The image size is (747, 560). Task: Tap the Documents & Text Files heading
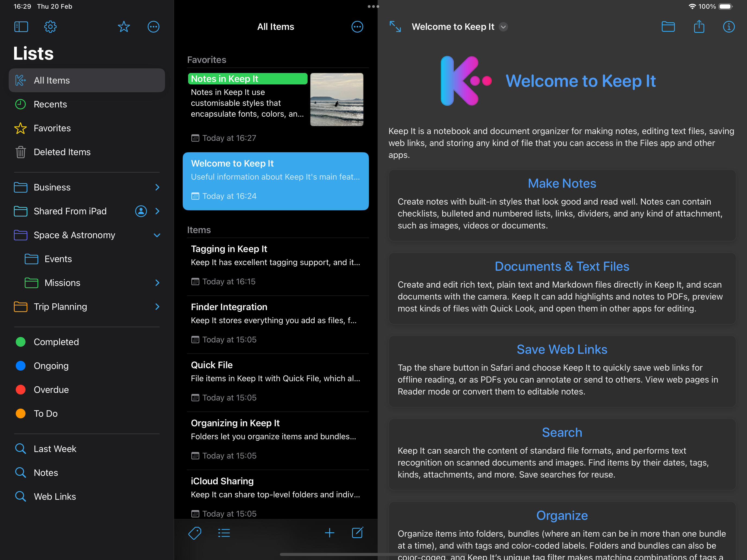pos(562,267)
